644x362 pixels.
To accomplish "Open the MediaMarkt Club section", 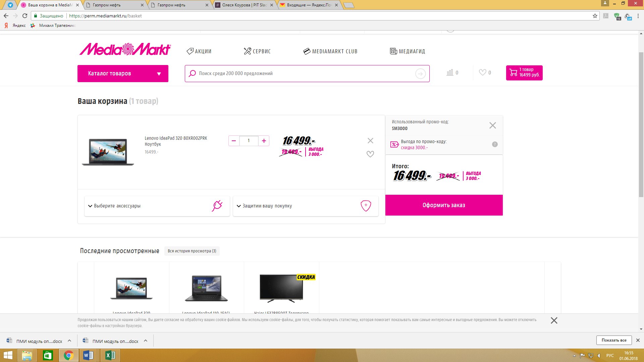I will point(330,51).
